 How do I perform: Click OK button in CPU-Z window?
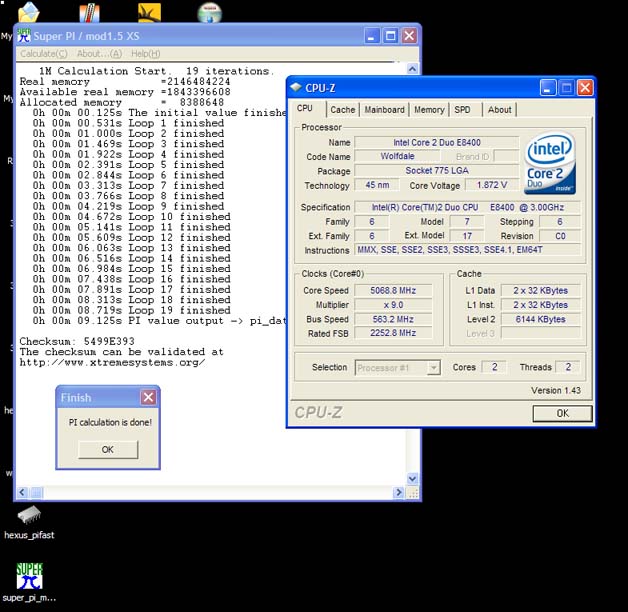tap(562, 413)
